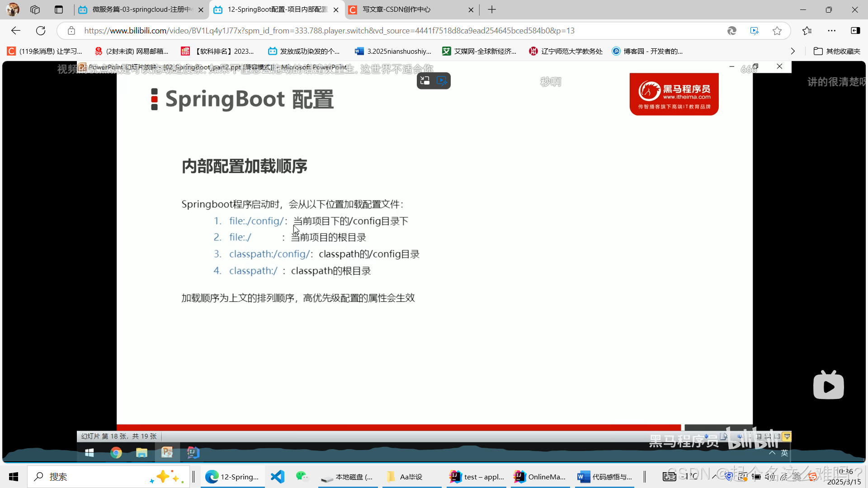Close the 微服务篇-03-springcloud tab

[201, 9]
